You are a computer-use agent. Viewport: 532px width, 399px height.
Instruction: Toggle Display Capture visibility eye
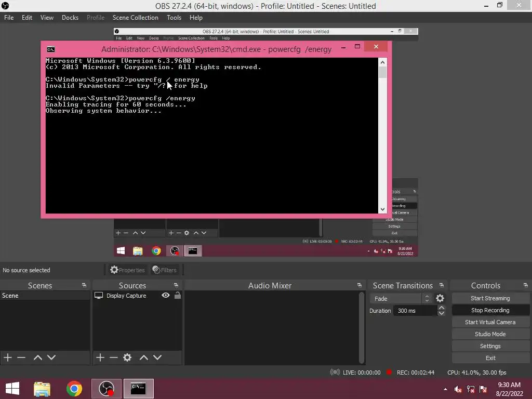tap(166, 295)
